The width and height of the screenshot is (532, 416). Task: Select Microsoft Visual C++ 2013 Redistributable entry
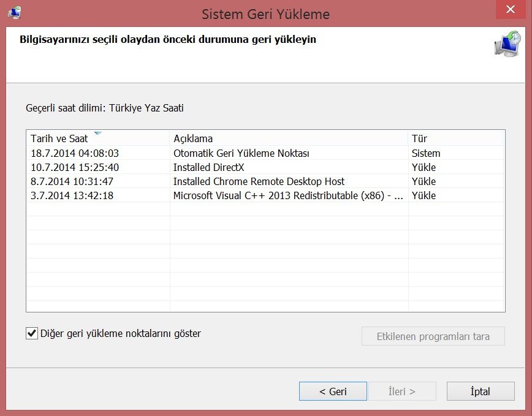click(288, 195)
